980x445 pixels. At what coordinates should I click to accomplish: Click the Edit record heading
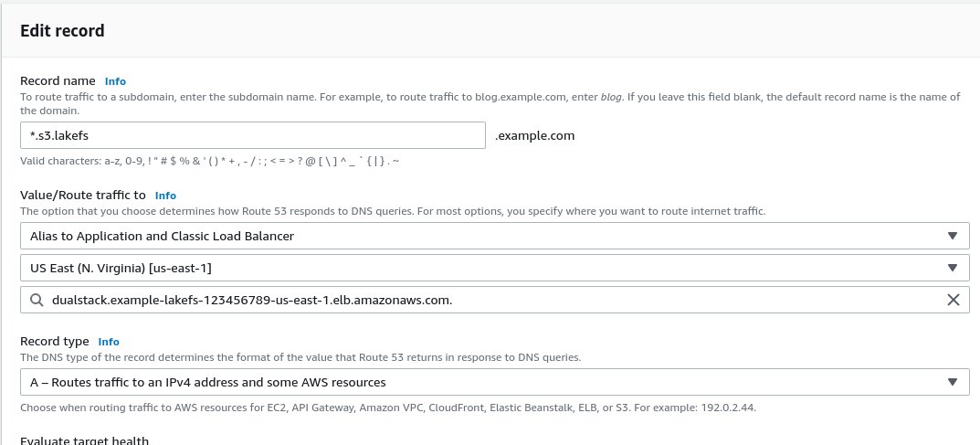[x=62, y=31]
